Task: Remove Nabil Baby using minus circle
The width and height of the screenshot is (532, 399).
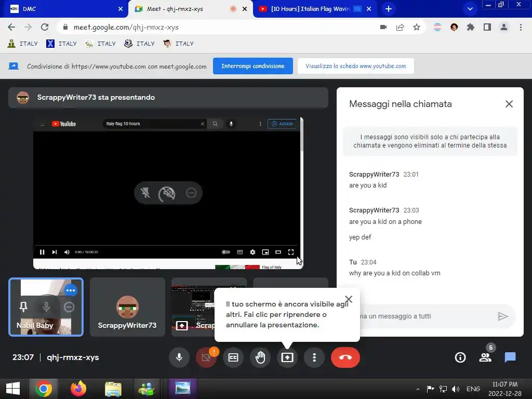Action: [69, 307]
